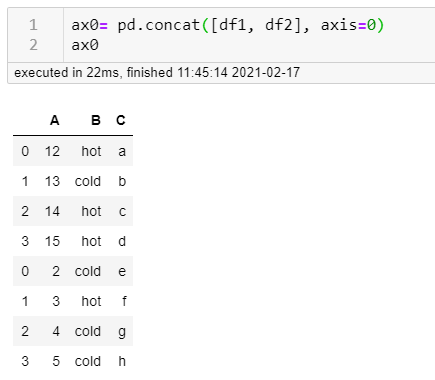Image resolution: width=435 pixels, height=380 pixels.
Task: Click cell with value 14
Action: [52, 211]
